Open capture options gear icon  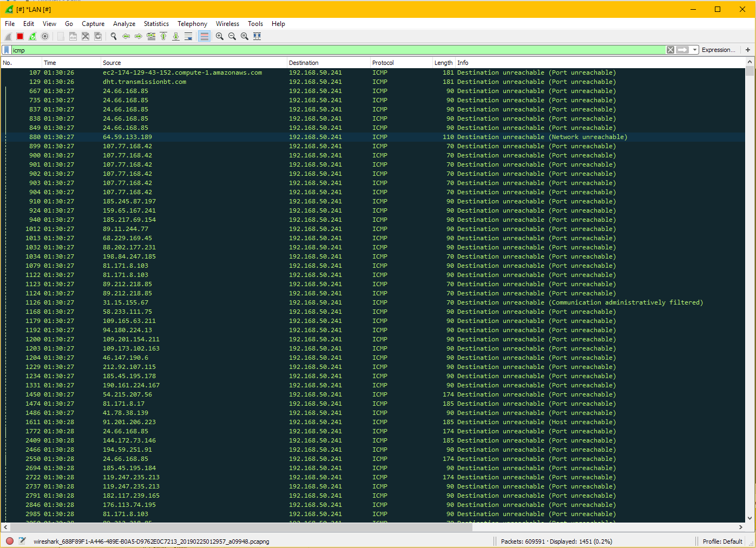coord(45,36)
